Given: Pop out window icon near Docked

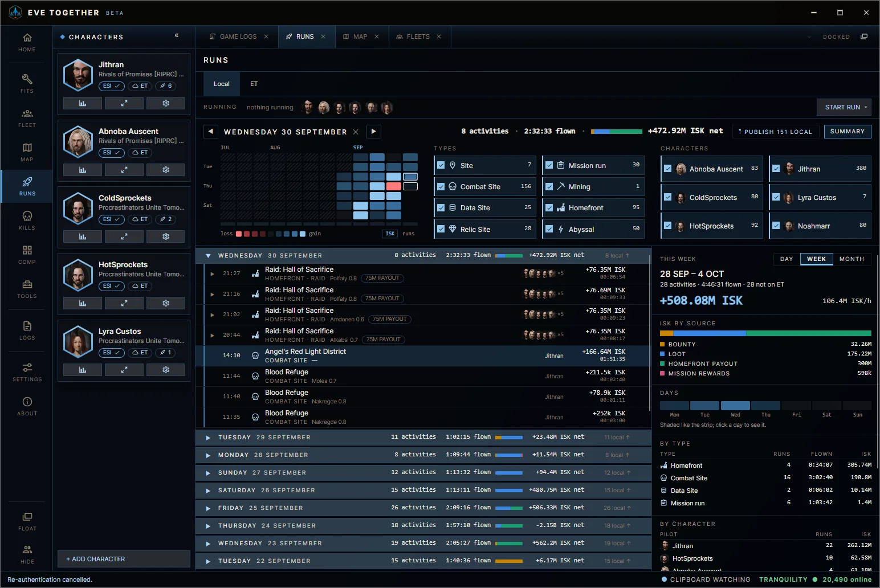Looking at the screenshot, I should [x=864, y=36].
